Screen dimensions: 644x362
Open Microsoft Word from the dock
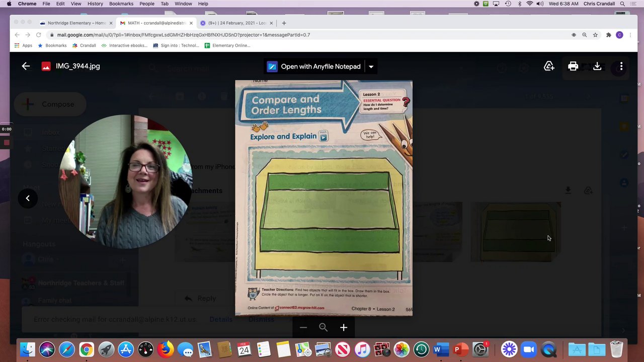[x=441, y=349]
